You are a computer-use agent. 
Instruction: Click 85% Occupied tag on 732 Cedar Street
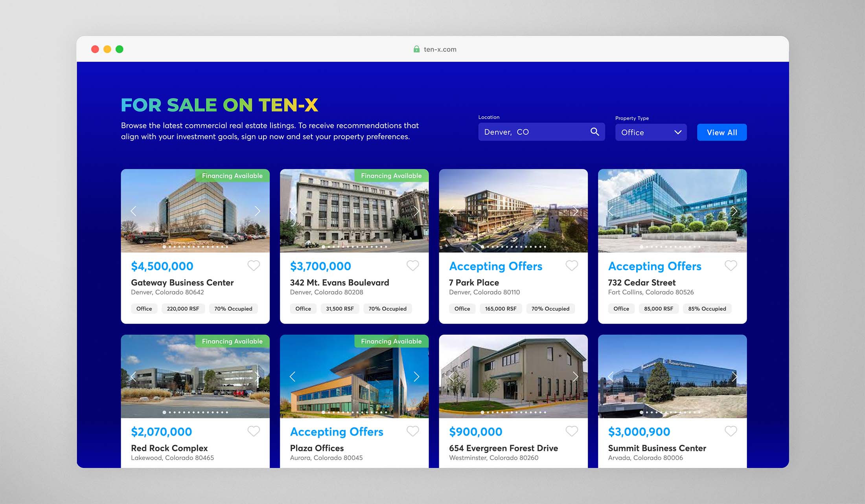[x=707, y=309]
